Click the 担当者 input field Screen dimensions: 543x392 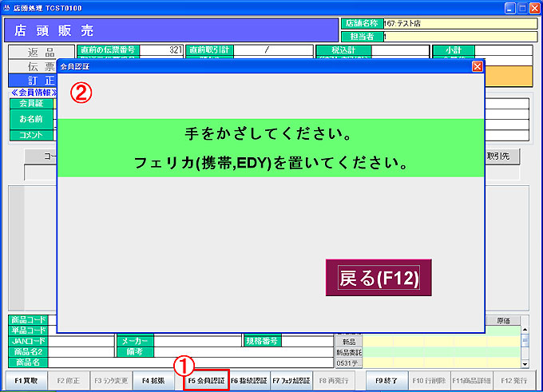(460, 37)
